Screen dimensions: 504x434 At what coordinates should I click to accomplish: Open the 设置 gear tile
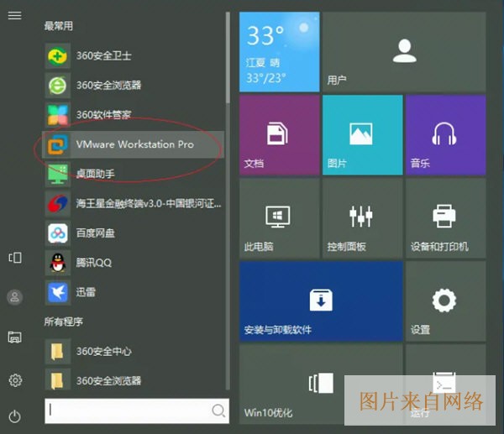click(x=446, y=301)
